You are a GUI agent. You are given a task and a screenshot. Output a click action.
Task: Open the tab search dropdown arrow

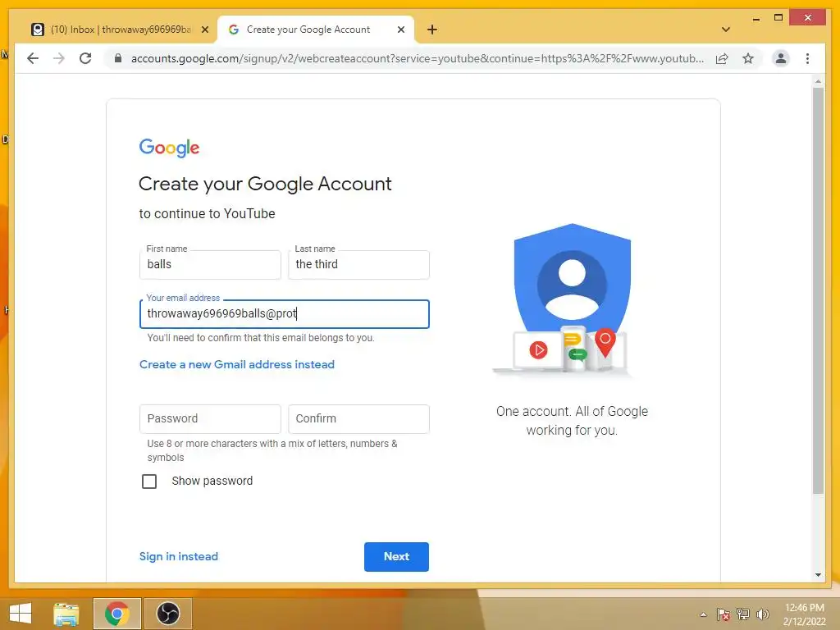725,30
